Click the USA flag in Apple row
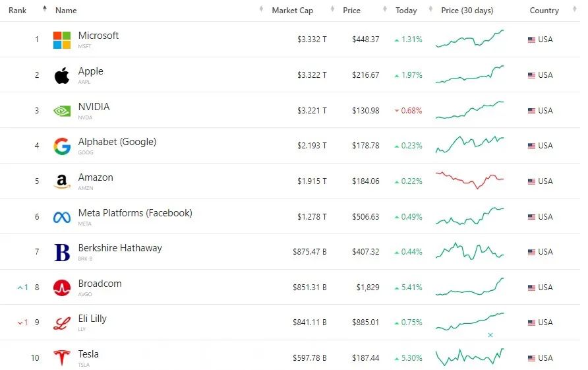The width and height of the screenshot is (588, 370). click(x=531, y=75)
